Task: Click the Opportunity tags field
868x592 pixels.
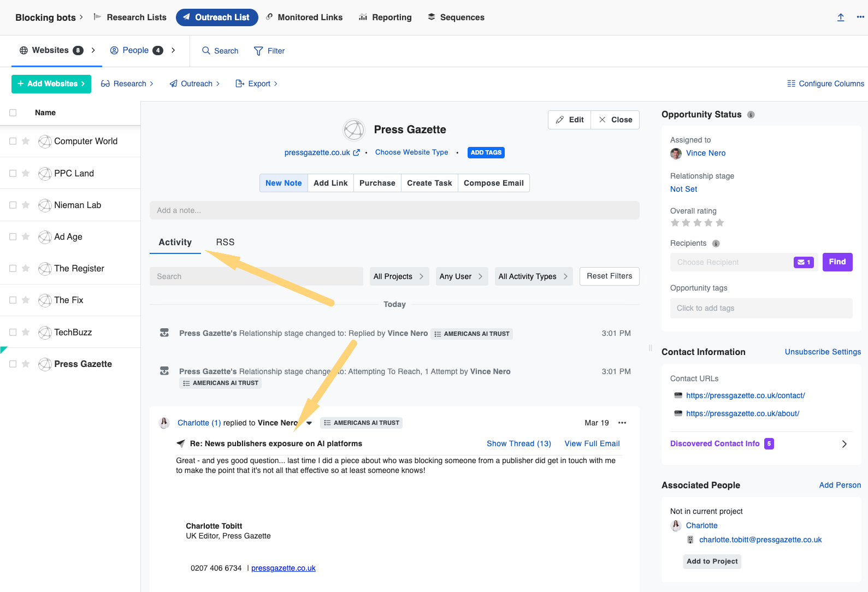Action: (761, 309)
